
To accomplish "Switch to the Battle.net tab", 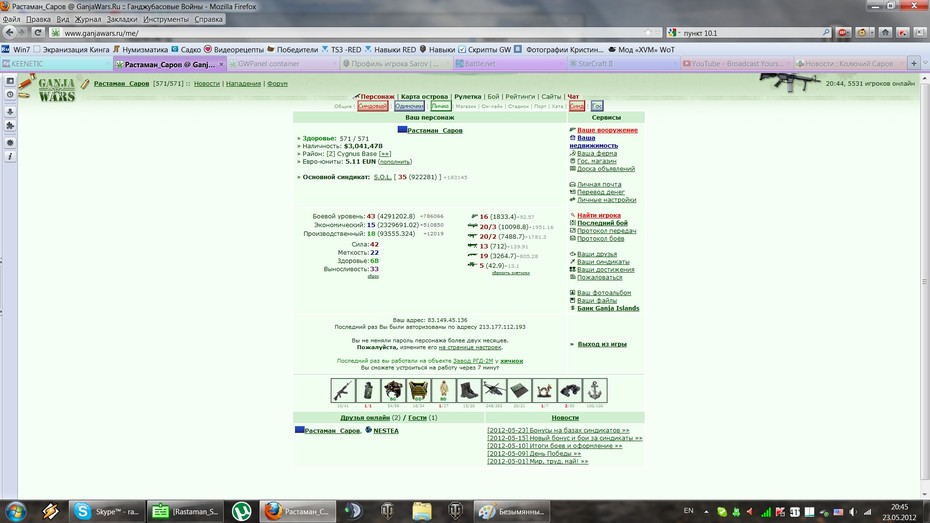I will (509, 63).
